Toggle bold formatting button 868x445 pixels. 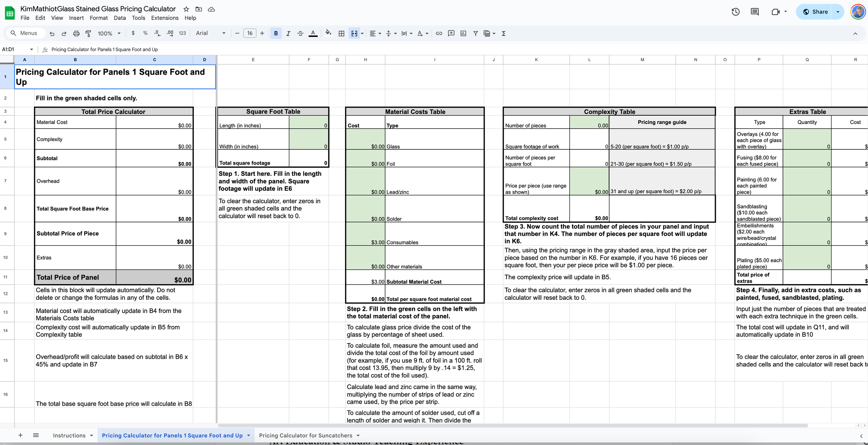pos(276,33)
